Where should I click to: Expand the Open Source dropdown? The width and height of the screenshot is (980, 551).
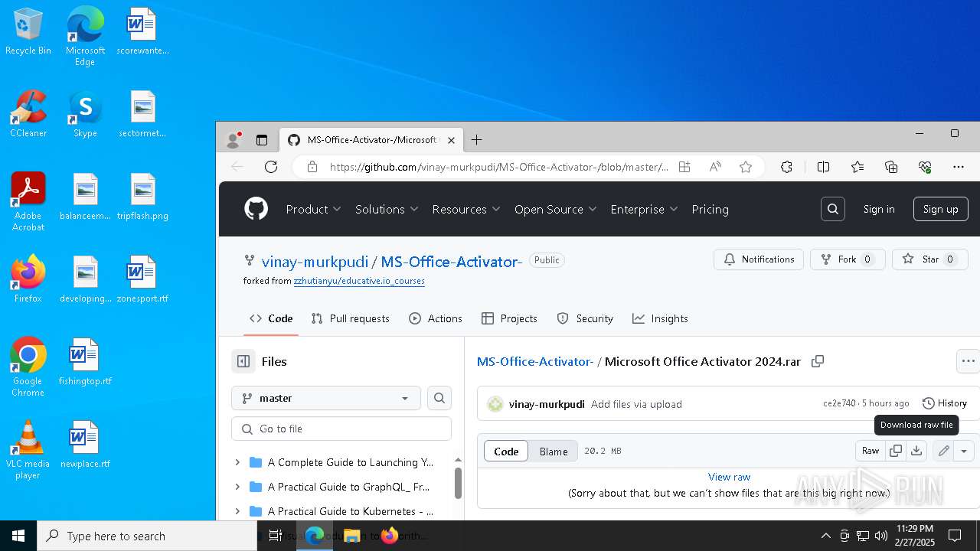(555, 209)
